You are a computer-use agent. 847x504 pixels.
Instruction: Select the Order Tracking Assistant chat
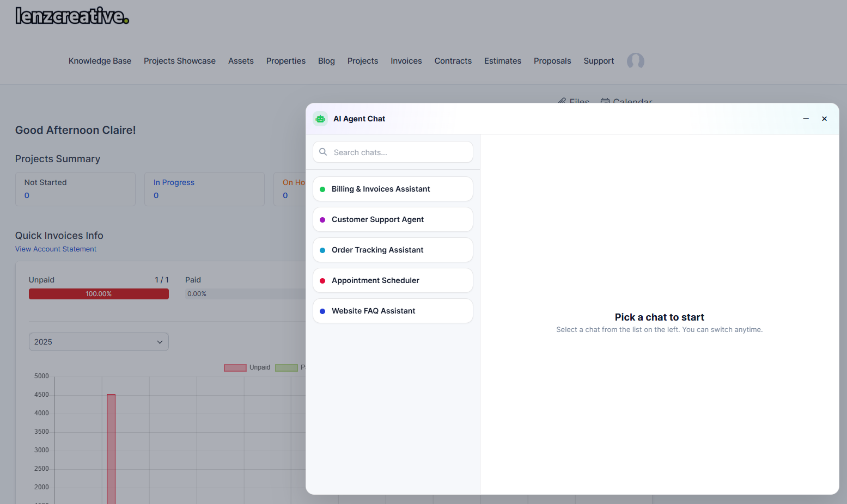coord(393,250)
